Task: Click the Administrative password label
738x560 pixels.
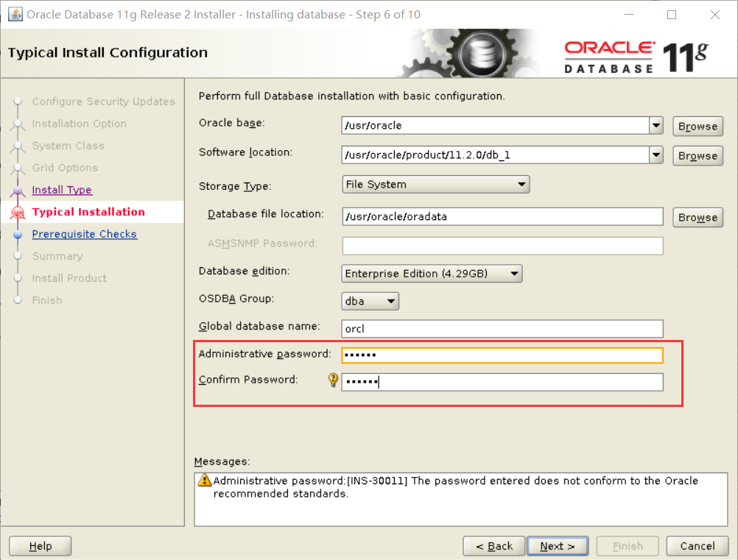Action: click(265, 354)
